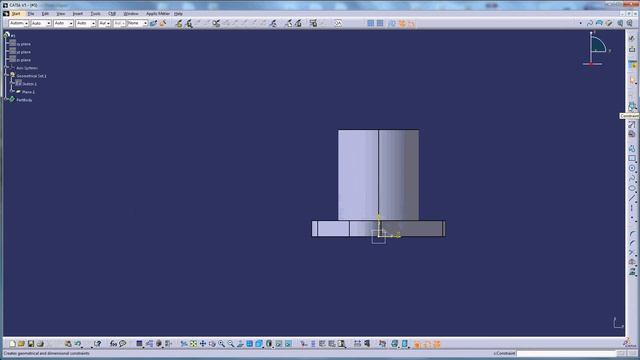Click the Fit All In icon
Screen dimensions: 640x360
click(x=193, y=344)
